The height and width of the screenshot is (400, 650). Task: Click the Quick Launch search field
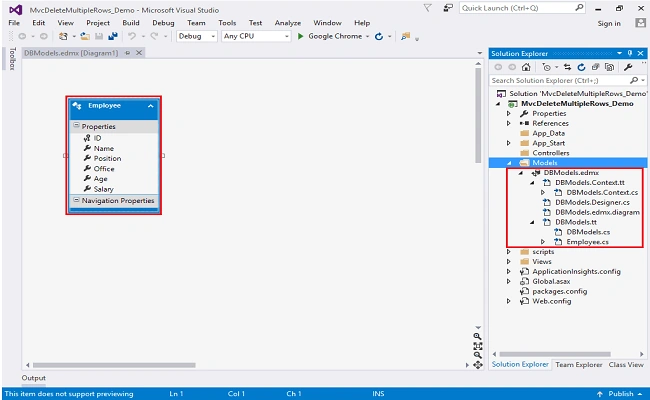coord(522,8)
